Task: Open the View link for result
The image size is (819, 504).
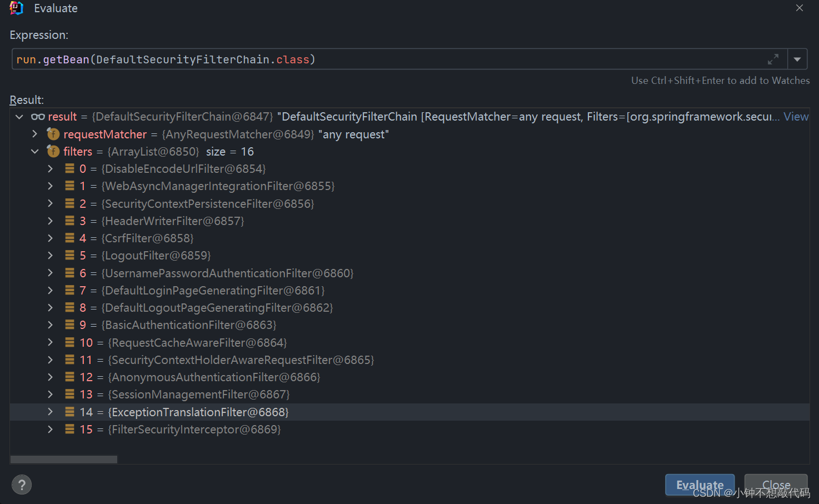Action: 796,117
